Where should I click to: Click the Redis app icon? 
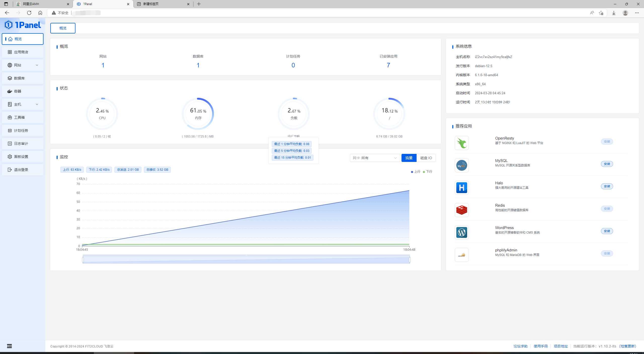[x=462, y=210]
